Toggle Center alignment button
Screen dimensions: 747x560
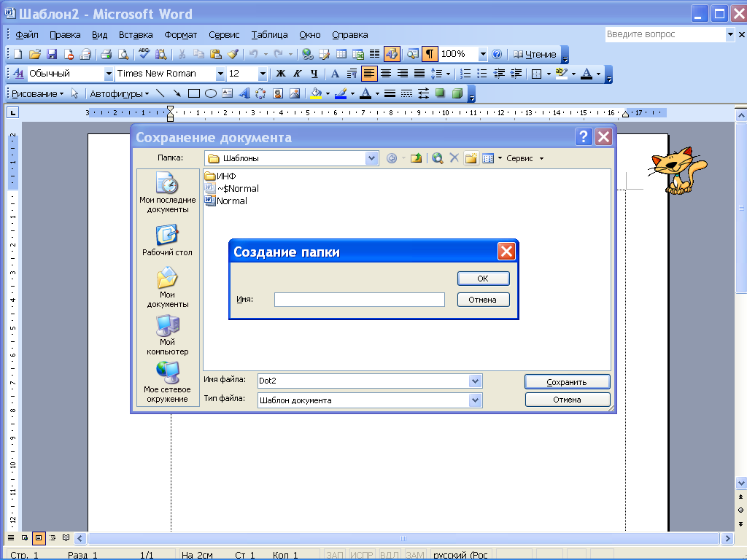tap(386, 74)
